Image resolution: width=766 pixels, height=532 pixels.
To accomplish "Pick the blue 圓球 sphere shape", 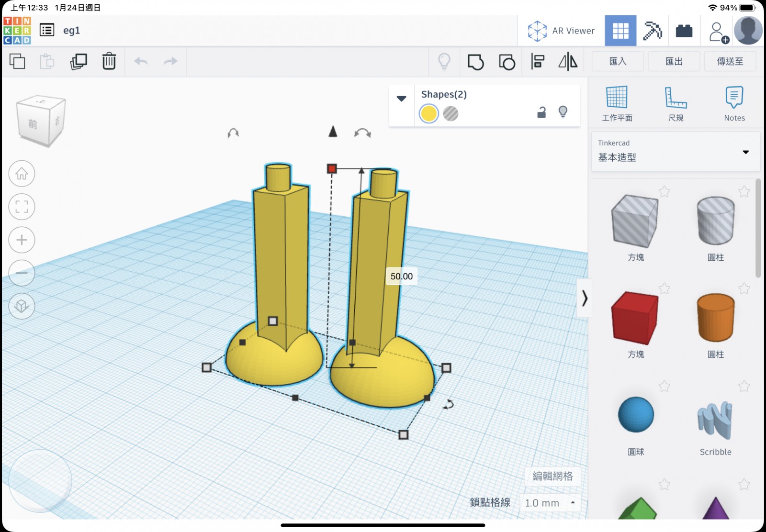I will [636, 415].
